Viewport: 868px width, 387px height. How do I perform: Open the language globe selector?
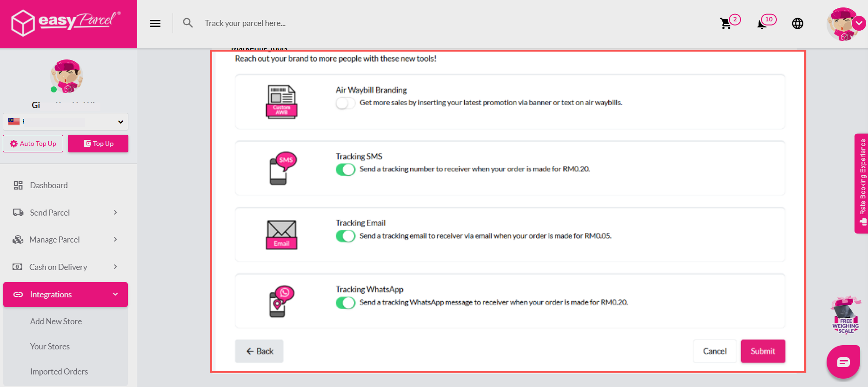[798, 23]
